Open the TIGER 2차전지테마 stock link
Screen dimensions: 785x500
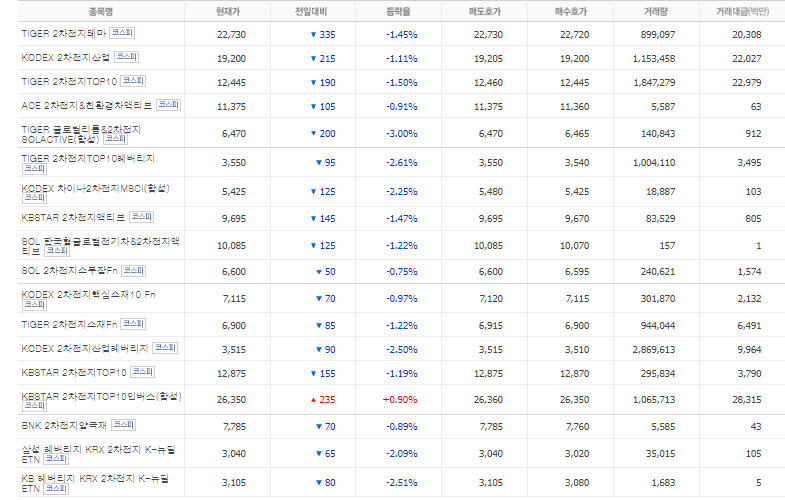pyautogui.click(x=64, y=34)
